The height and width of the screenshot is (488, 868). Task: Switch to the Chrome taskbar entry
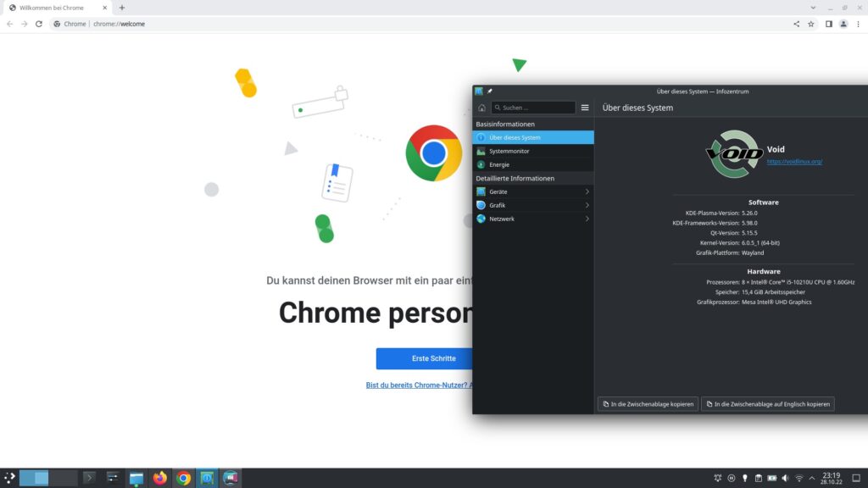(184, 478)
